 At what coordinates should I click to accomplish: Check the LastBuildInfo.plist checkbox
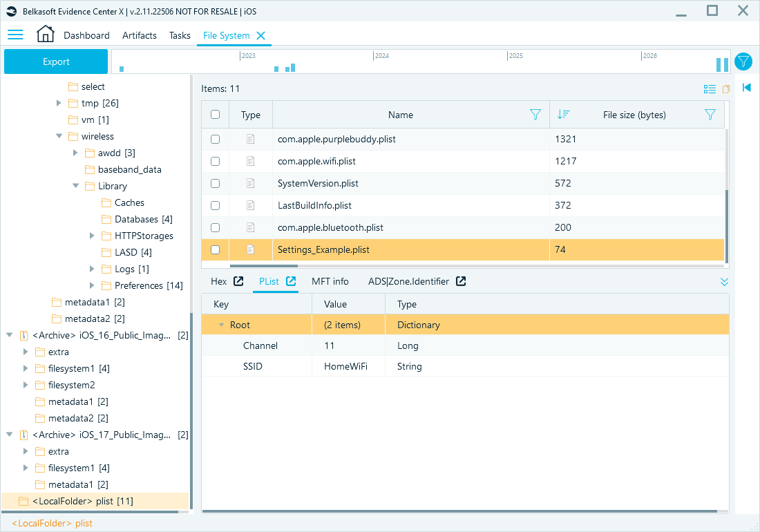click(x=215, y=205)
